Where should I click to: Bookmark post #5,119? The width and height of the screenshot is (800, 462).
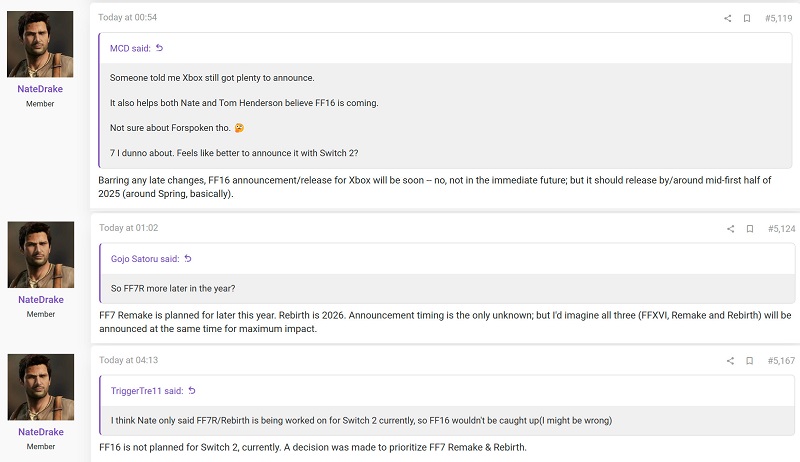[x=747, y=18]
